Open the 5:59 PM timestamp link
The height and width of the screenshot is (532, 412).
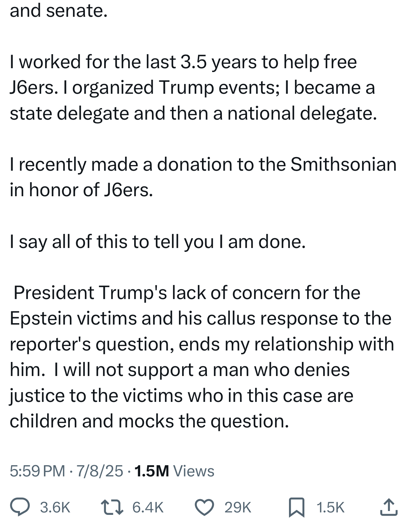(37, 471)
